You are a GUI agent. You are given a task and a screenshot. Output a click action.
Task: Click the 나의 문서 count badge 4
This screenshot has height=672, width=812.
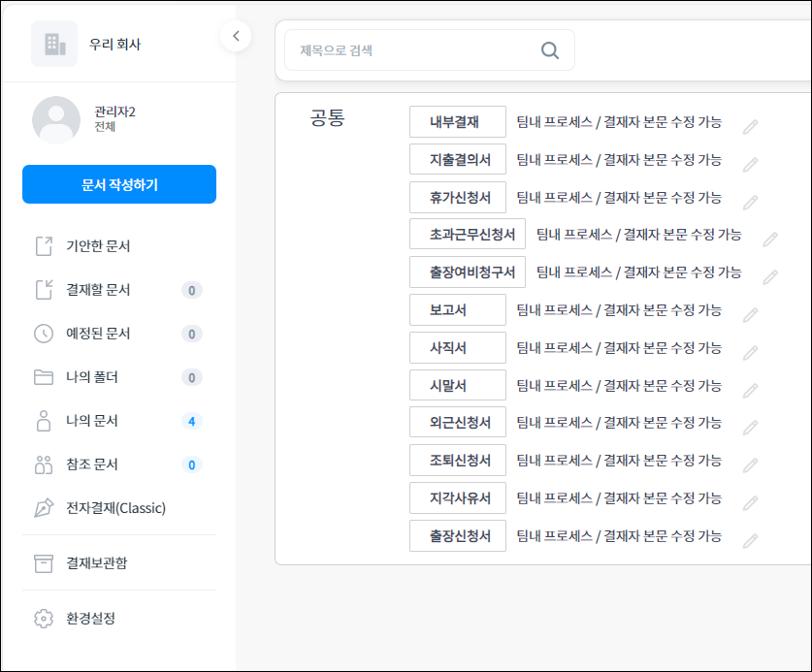click(192, 422)
